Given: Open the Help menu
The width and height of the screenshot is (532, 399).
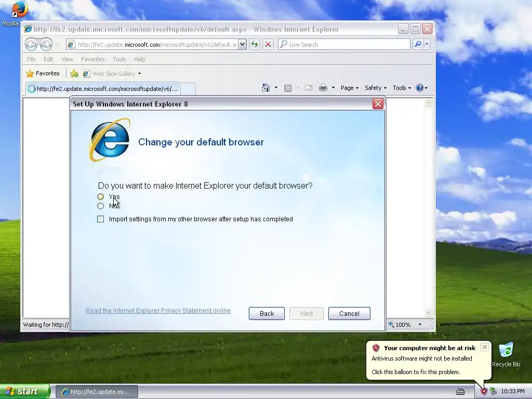Looking at the screenshot, I should (x=139, y=59).
